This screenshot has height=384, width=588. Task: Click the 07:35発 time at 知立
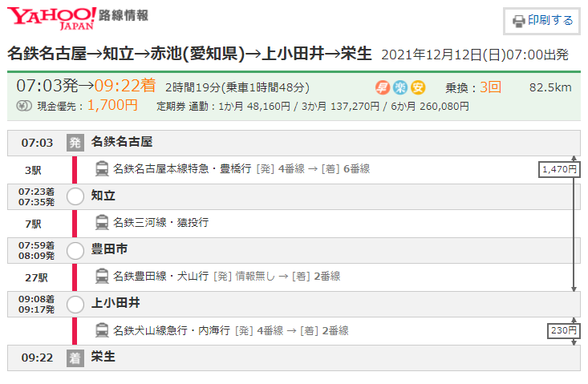point(36,202)
